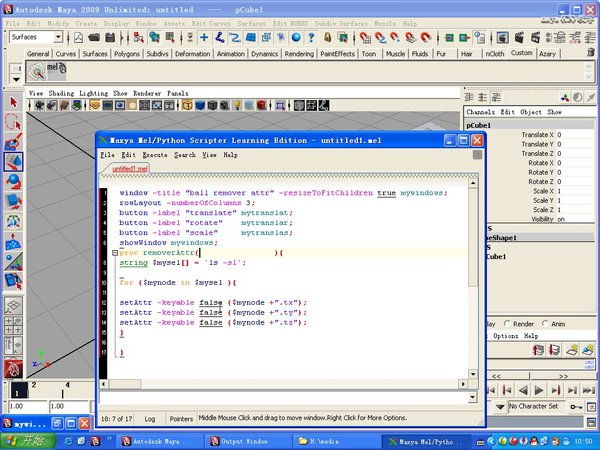This screenshot has height=450, width=600.
Task: Open the shelf options down arrow
Action: (16, 80)
